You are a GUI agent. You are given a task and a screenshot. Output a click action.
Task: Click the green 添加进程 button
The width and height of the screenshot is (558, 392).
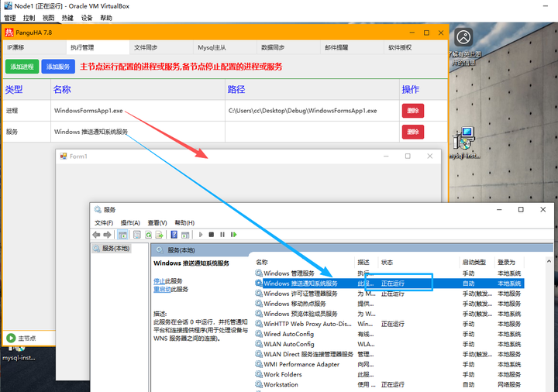pyautogui.click(x=22, y=67)
